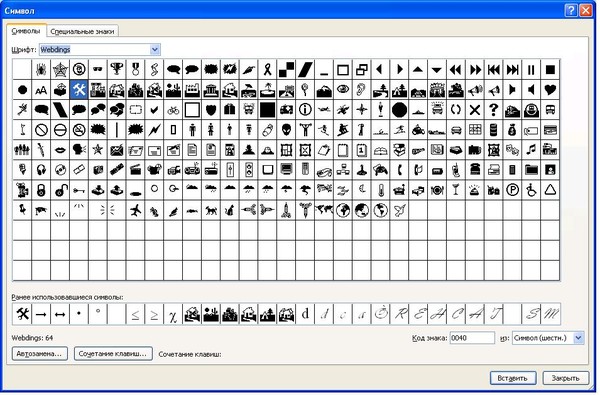Pick the circled P parking symbol
The width and height of the screenshot is (600, 395).
[512, 190]
